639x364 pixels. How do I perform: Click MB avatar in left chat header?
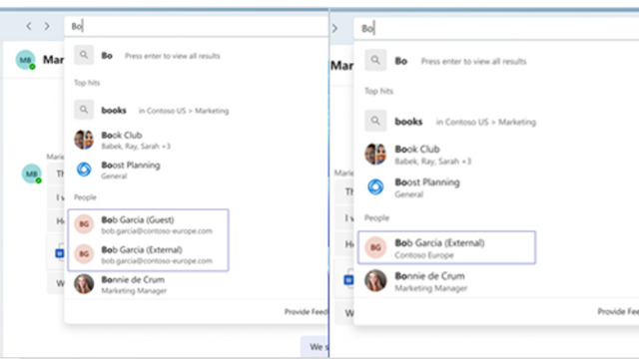[26, 60]
